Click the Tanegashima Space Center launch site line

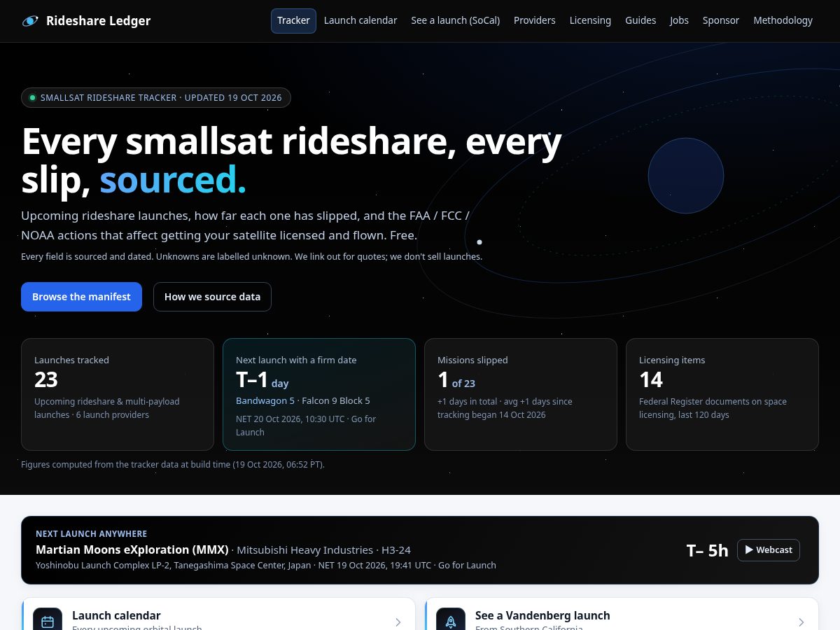coord(266,566)
